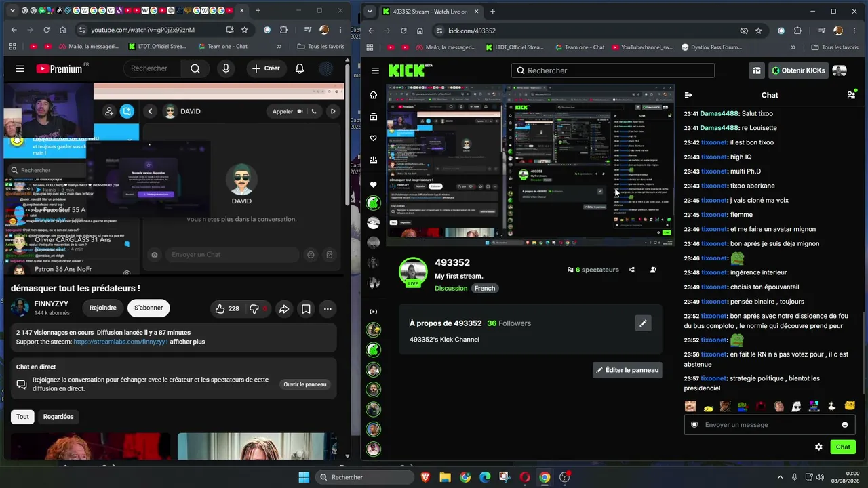Click the 'Obtenir KICKs' button

point(797,70)
